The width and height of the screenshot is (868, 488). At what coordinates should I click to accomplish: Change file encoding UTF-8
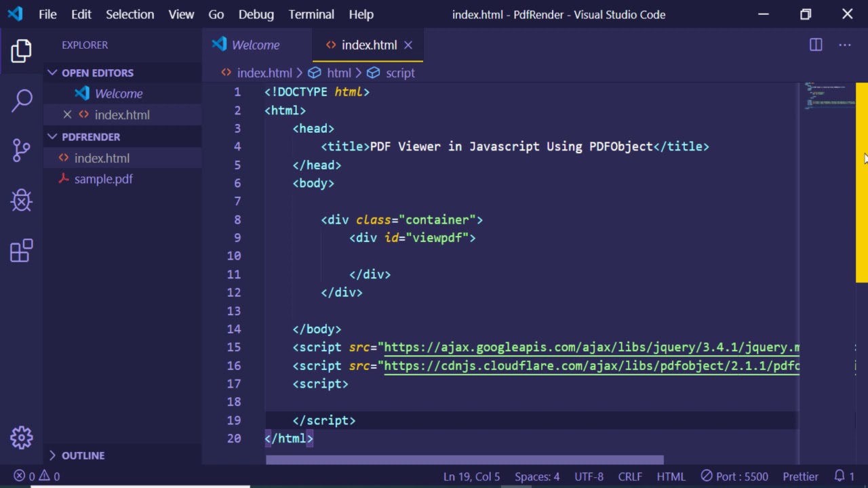click(x=589, y=476)
